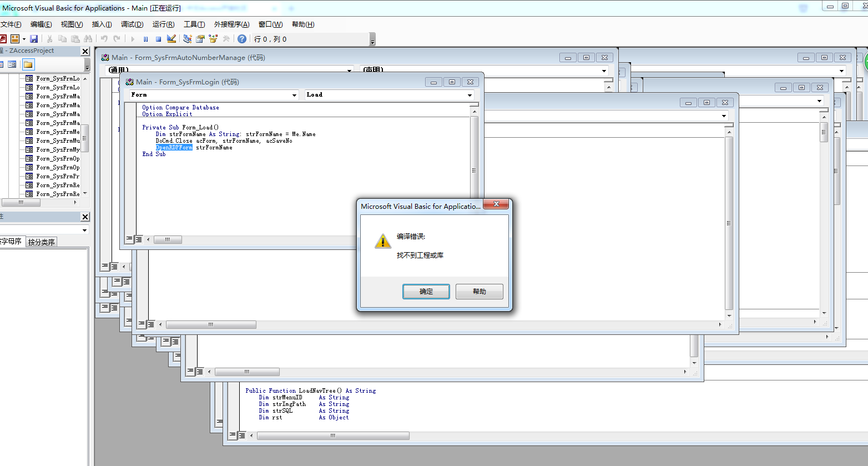Open the 视图(V) menu
This screenshot has width=868, height=466.
[72, 24]
